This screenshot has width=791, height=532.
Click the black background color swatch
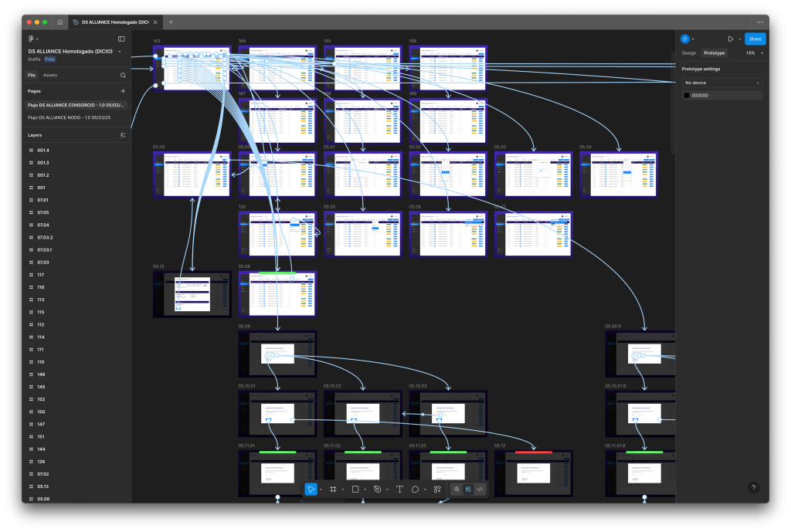686,95
